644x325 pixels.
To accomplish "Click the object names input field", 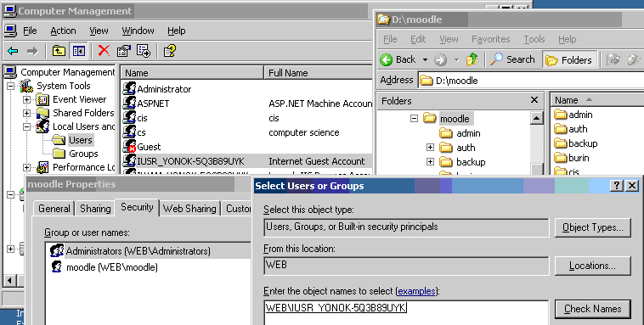I will (x=406, y=312).
